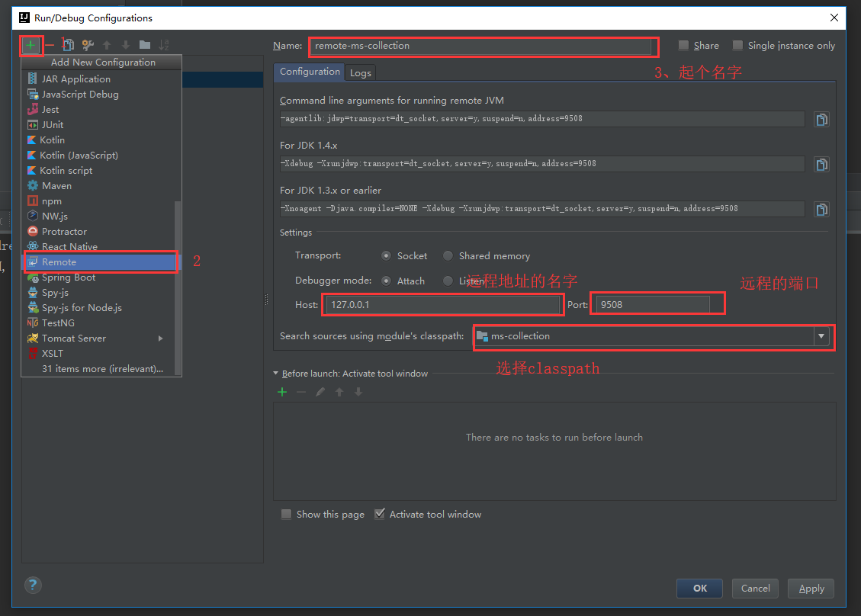This screenshot has height=616, width=861.
Task: Open the Edit Templates wrench icon
Action: (88, 45)
